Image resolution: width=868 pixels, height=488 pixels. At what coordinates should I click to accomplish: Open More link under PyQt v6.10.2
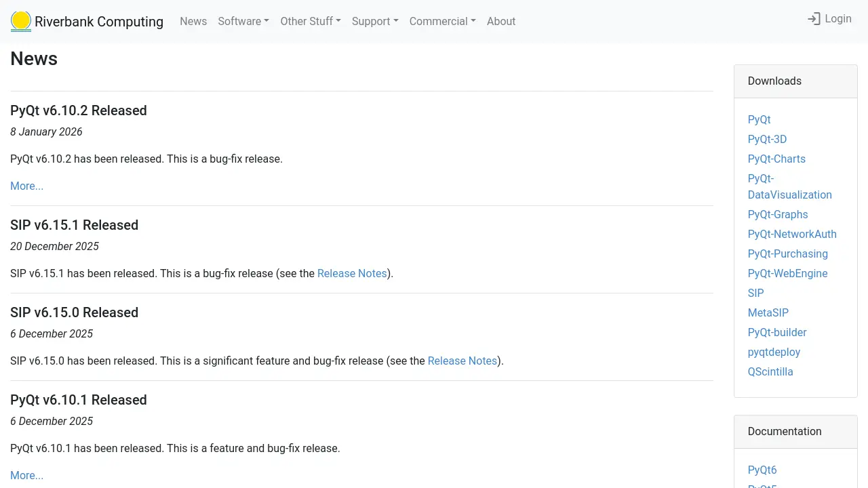coord(27,186)
